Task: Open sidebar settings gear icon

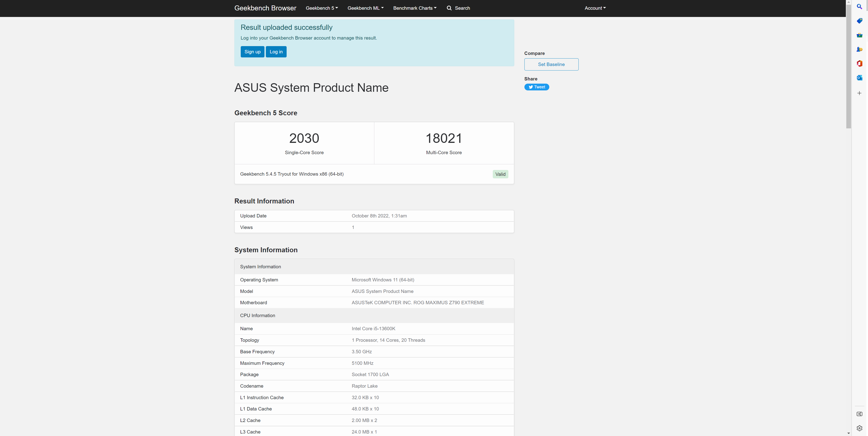Action: click(859, 428)
